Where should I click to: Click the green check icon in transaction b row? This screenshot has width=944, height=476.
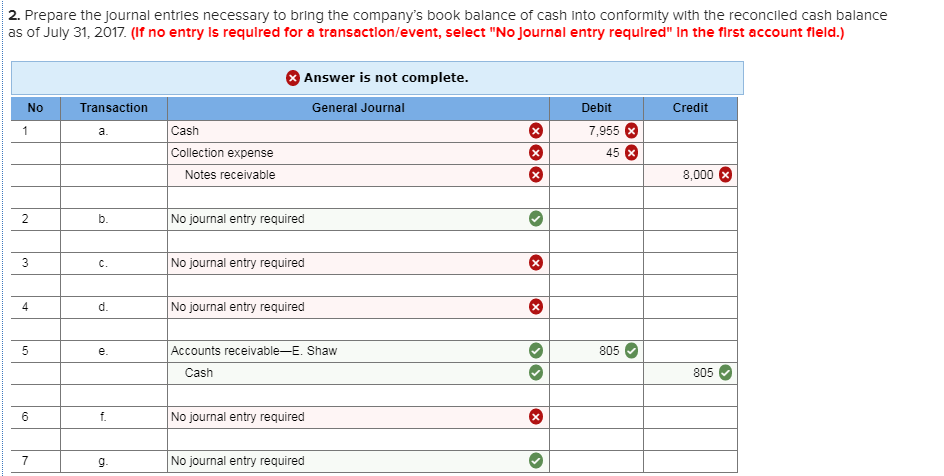point(536,219)
